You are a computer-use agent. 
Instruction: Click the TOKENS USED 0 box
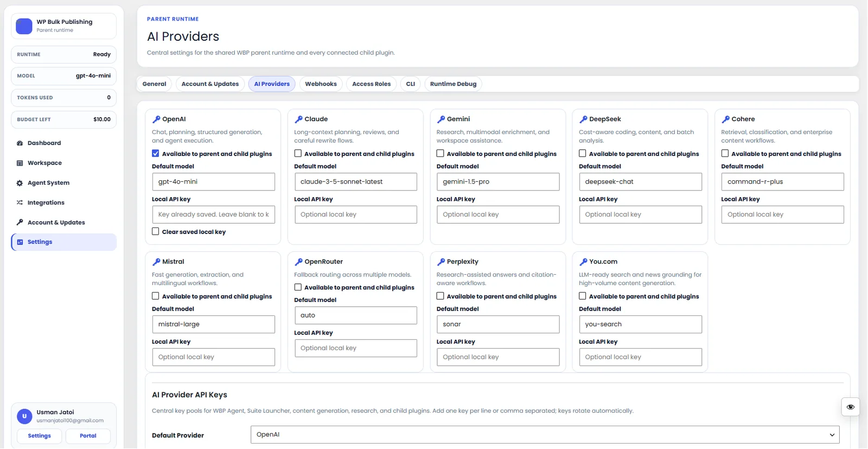63,98
